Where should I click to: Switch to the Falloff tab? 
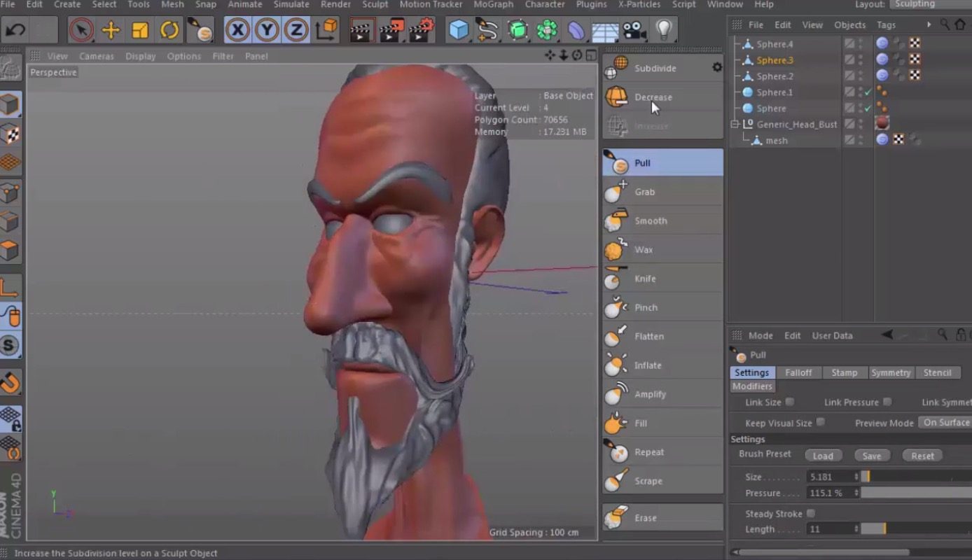click(x=798, y=372)
